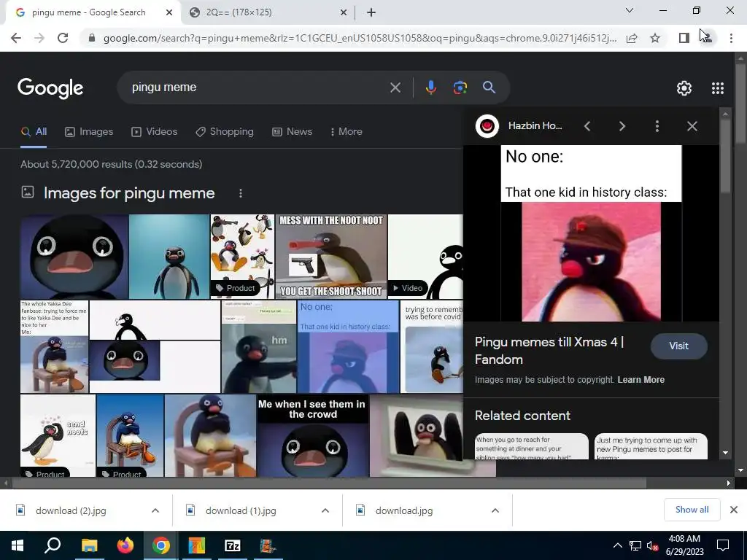Close the pingu meme Google Search tab
Screen dimensions: 747x560
(169, 12)
